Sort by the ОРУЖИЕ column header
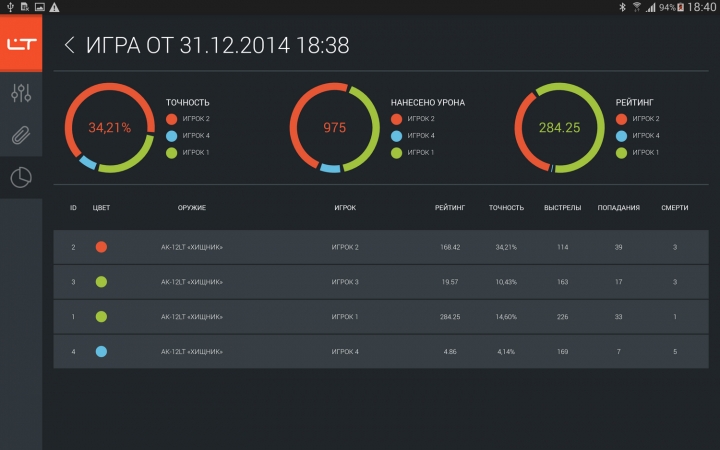This screenshot has height=450, width=720. (191, 208)
